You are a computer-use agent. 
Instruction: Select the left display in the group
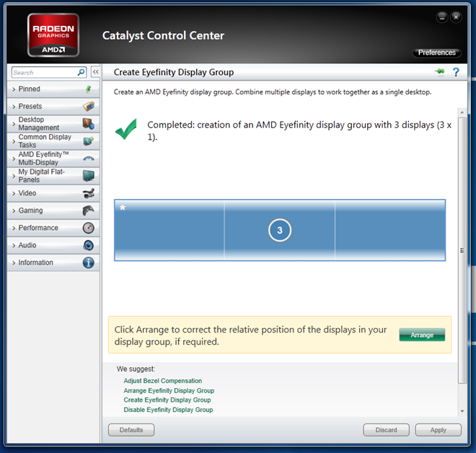(x=169, y=230)
